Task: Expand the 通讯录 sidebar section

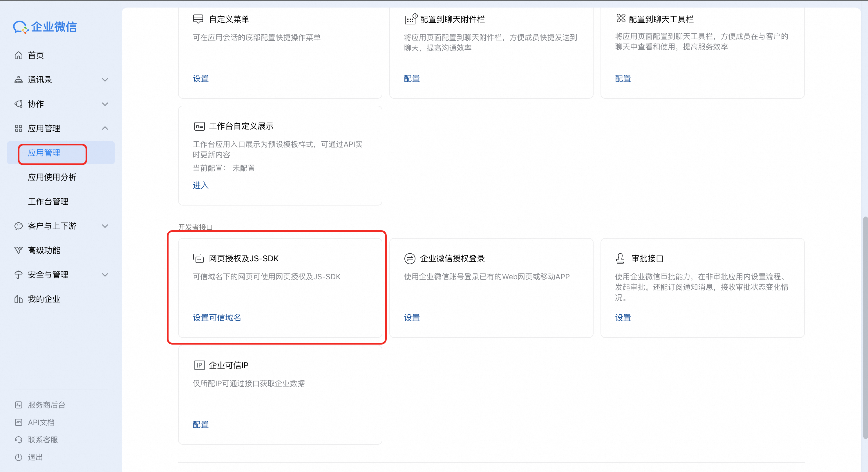Action: point(105,80)
